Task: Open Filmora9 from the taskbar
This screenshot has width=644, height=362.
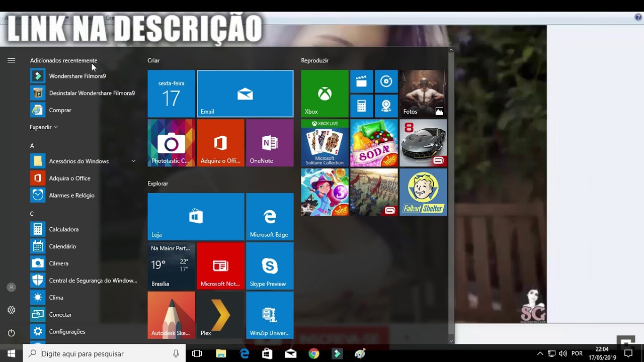Action: coord(337,353)
